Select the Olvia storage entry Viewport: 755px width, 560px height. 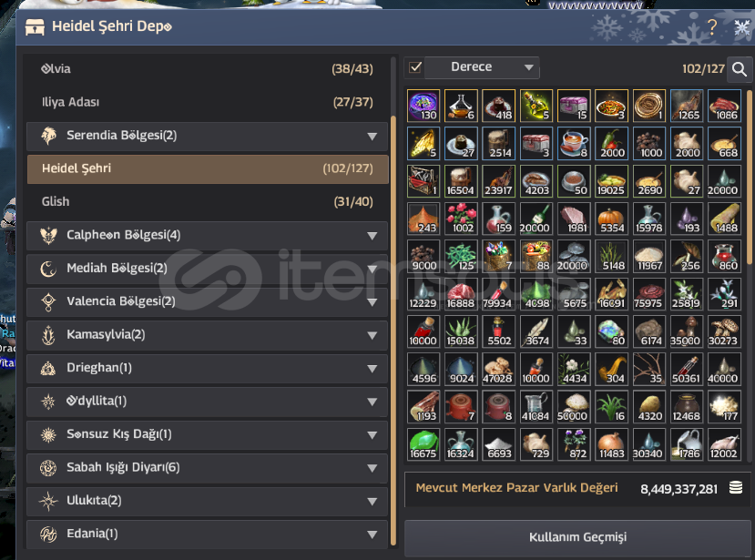click(207, 69)
